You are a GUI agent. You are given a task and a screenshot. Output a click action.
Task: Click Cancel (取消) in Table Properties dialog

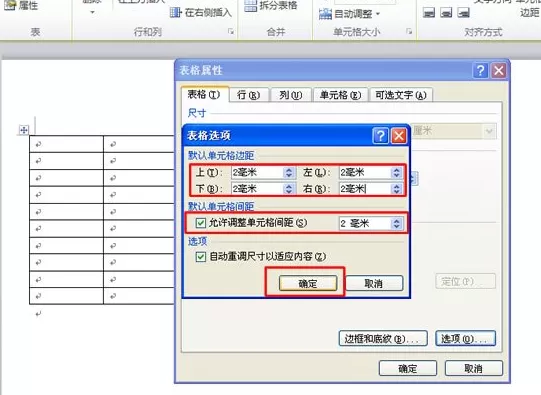[473, 368]
